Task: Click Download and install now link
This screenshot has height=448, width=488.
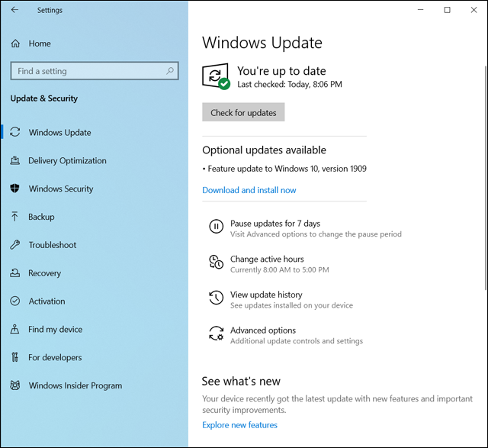Action: click(249, 190)
